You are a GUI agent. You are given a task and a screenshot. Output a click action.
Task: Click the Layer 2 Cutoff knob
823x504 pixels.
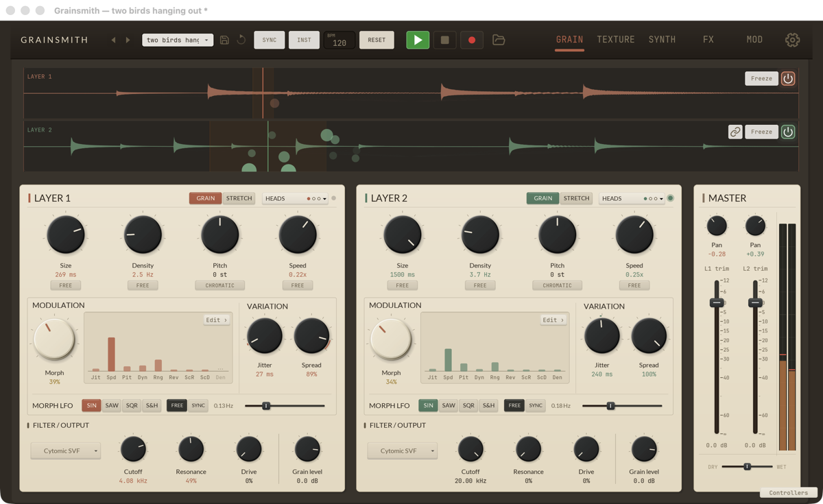pyautogui.click(x=470, y=449)
